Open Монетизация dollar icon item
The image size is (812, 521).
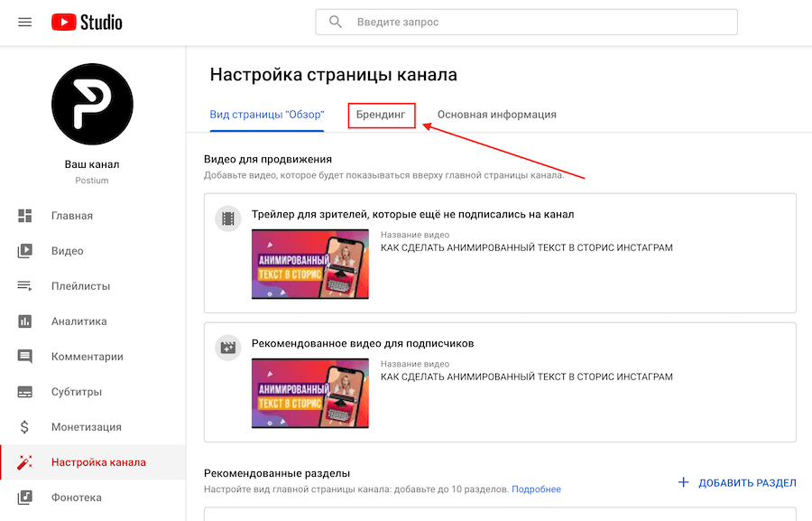(x=25, y=427)
